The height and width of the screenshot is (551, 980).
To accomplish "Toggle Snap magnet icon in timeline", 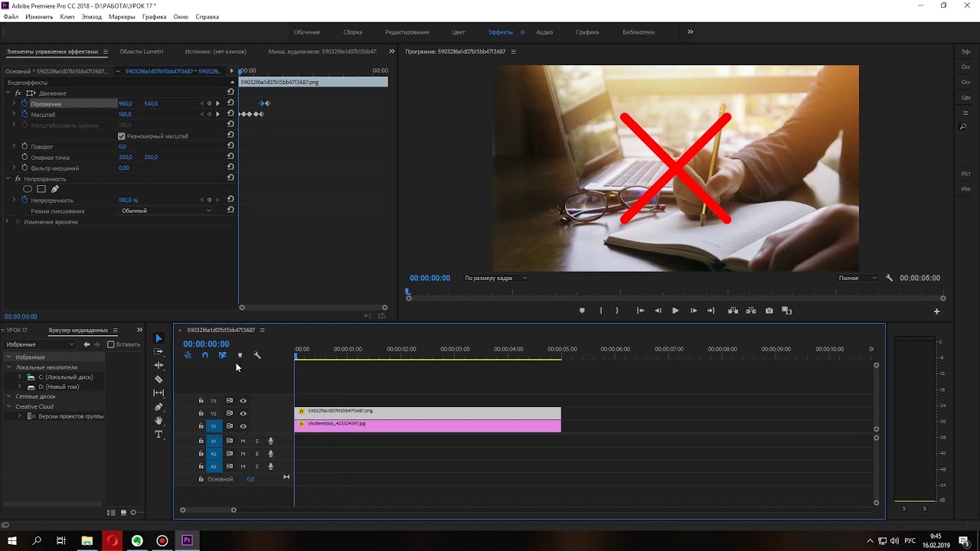I will tap(204, 355).
